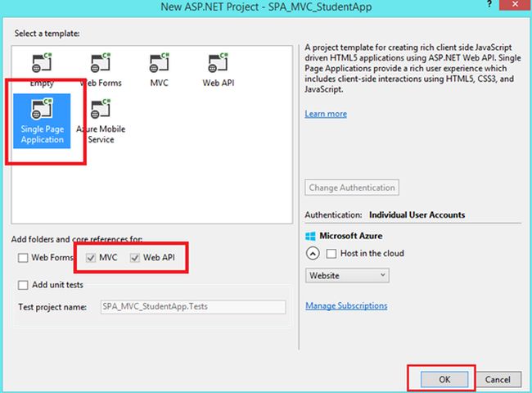This screenshot has width=532, height=393.
Task: Click the Authentication label
Action: (333, 215)
